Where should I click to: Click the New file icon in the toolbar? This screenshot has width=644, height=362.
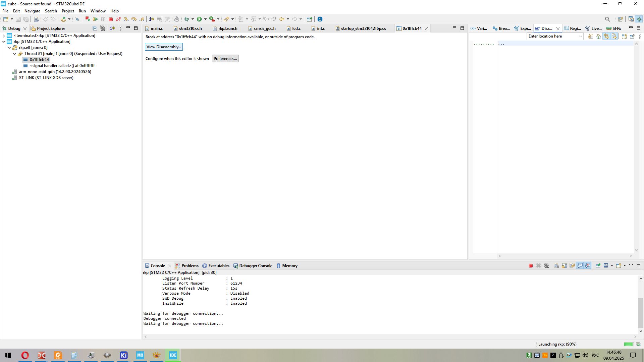coord(6,19)
